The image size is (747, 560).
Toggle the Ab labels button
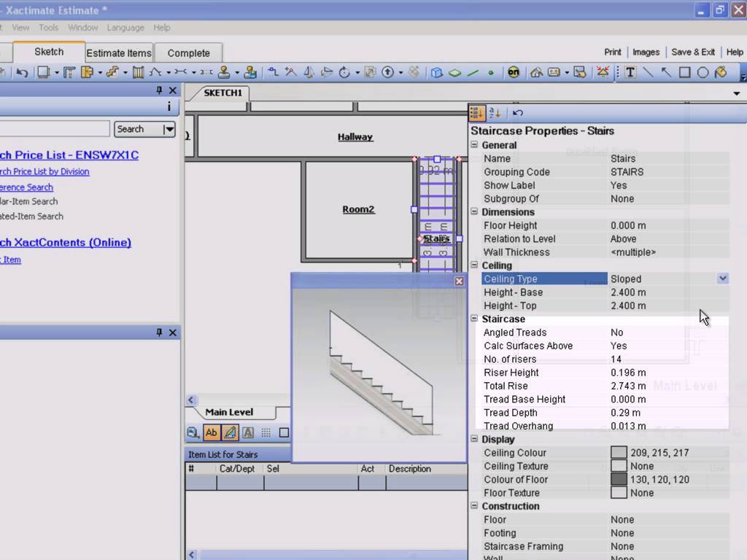point(211,432)
